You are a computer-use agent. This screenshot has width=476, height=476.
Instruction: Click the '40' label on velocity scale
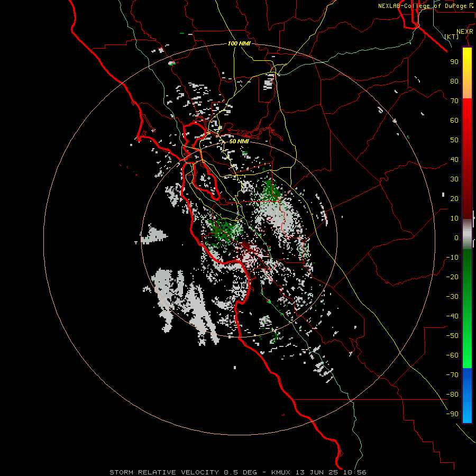coord(454,159)
